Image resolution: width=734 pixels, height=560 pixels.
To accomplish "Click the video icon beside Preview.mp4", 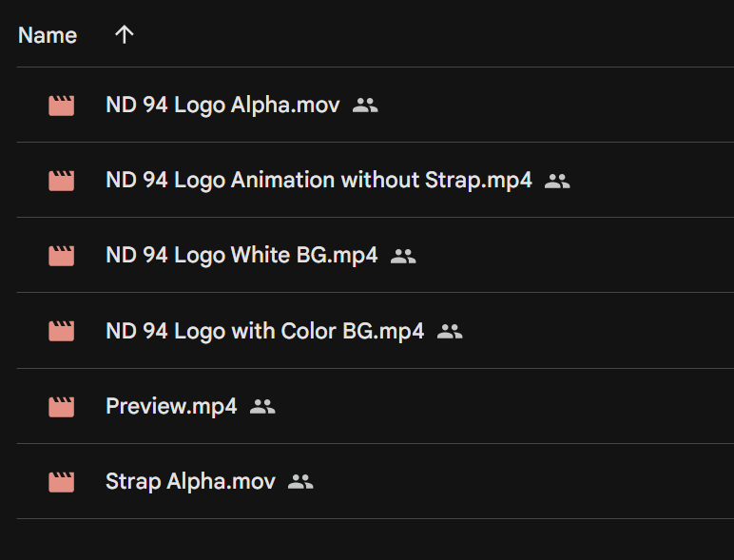I will tap(61, 407).
